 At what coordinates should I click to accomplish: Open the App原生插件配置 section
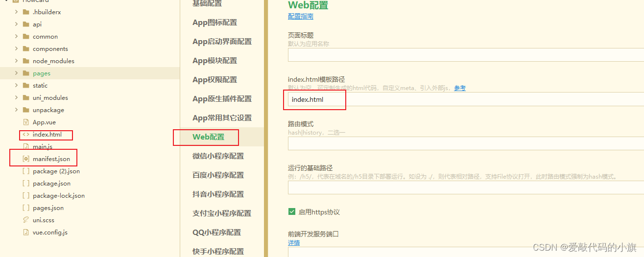tap(222, 99)
